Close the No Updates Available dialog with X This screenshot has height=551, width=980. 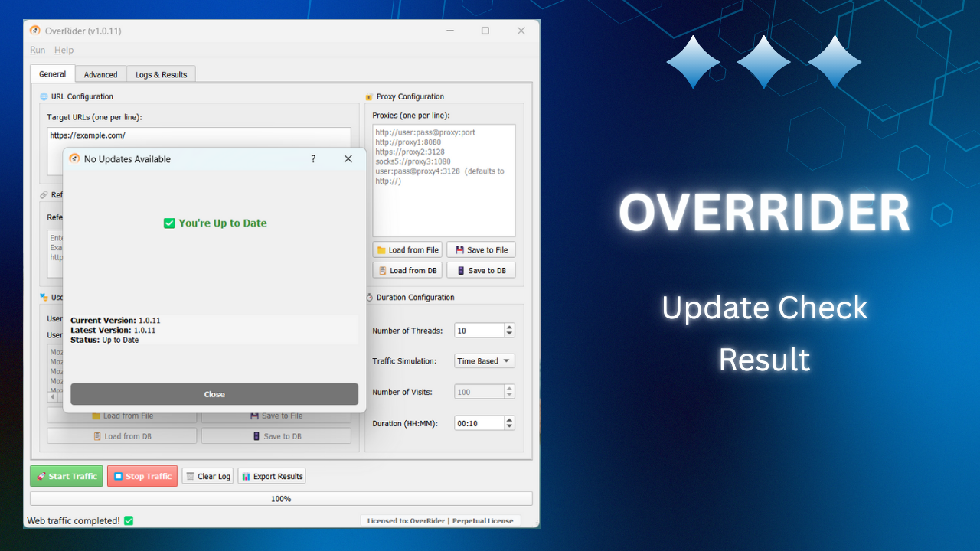point(348,159)
